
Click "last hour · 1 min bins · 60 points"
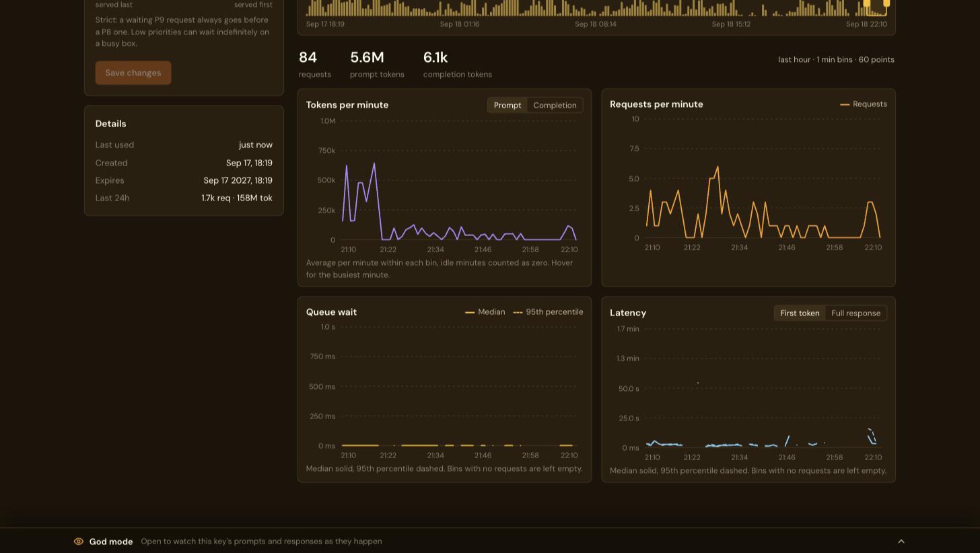point(836,60)
